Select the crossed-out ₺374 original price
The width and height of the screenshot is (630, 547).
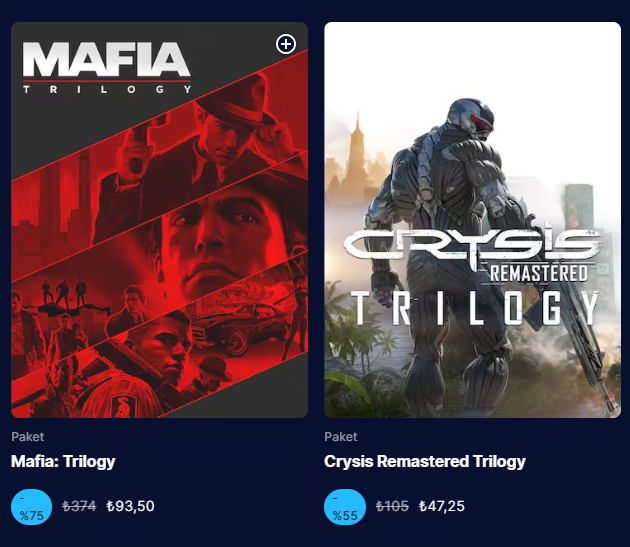79,506
